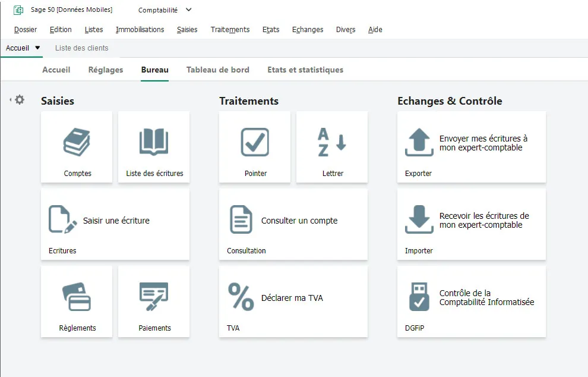Open the Comptes stacked books icon
The width and height of the screenshot is (588, 377).
[x=77, y=143]
